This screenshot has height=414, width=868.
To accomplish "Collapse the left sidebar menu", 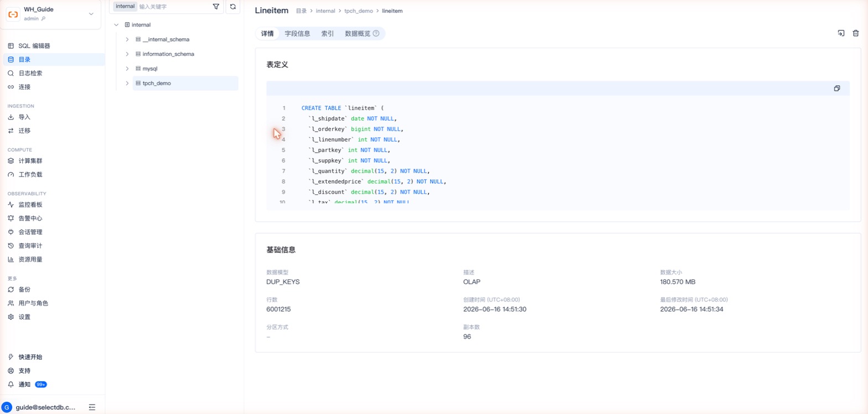I will click(92, 407).
